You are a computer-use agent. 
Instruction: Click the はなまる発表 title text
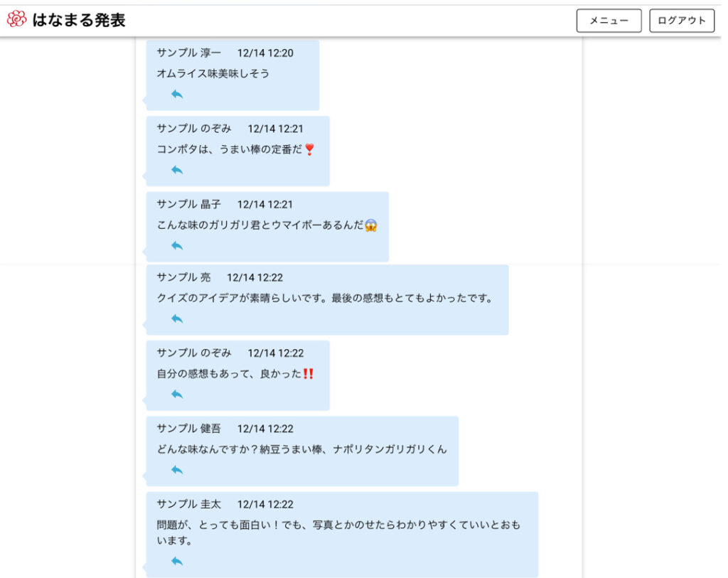click(x=79, y=21)
